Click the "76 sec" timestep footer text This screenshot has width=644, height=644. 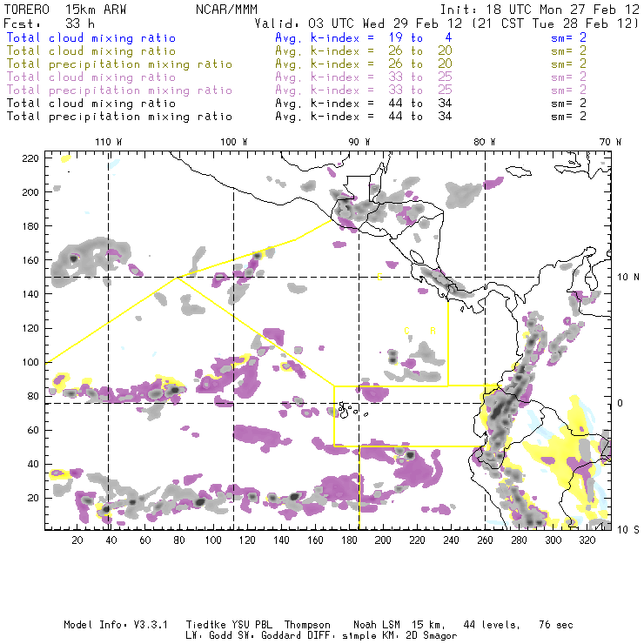pos(556,625)
